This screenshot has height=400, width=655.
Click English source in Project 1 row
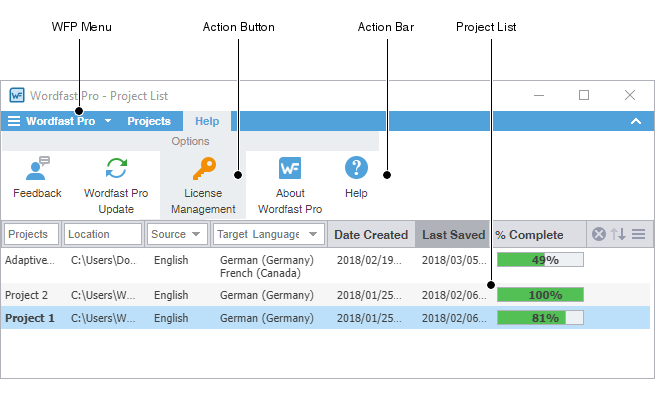pos(171,318)
